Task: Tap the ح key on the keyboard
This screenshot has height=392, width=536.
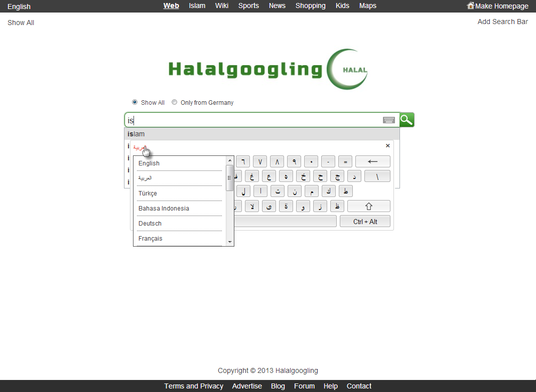Action: (x=320, y=176)
